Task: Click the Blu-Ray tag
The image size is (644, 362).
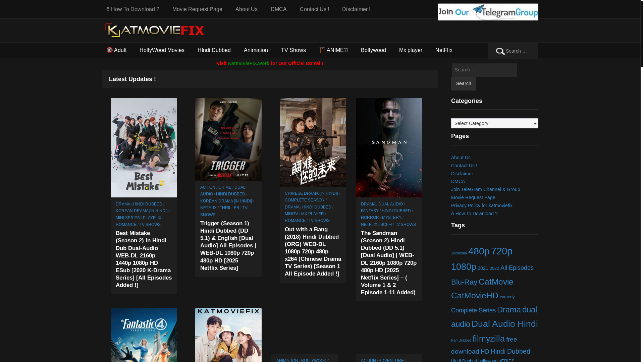Action: [464, 282]
